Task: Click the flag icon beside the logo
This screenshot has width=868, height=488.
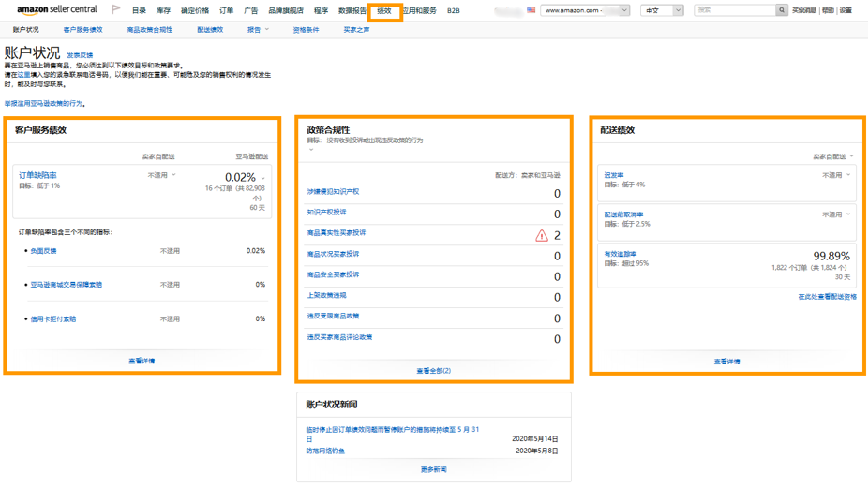Action: coord(116,10)
